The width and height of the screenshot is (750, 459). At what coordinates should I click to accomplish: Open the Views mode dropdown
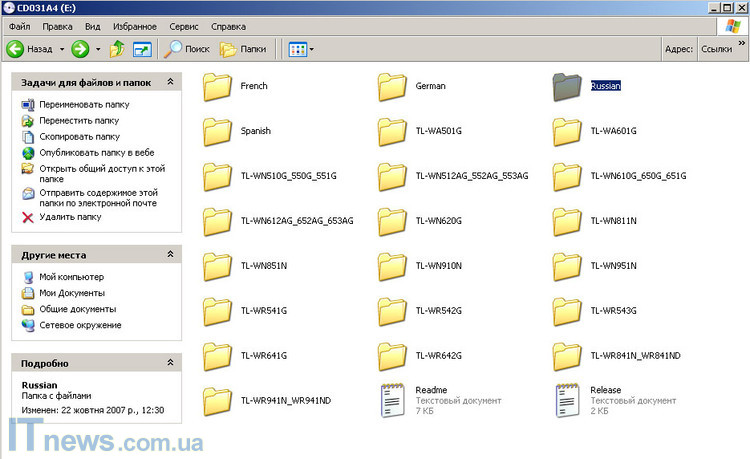point(301,48)
